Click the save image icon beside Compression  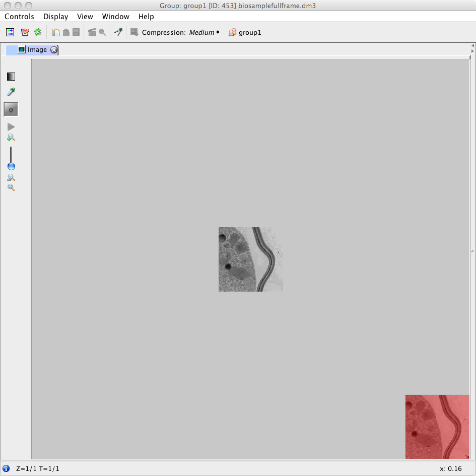134,32
